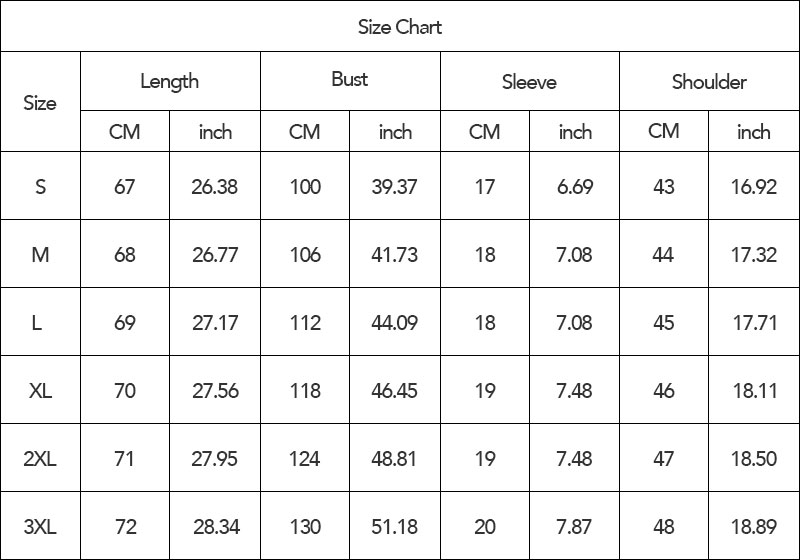Viewport: 800px width, 560px height.
Task: Click the Sleeve column header
Action: pos(530,81)
